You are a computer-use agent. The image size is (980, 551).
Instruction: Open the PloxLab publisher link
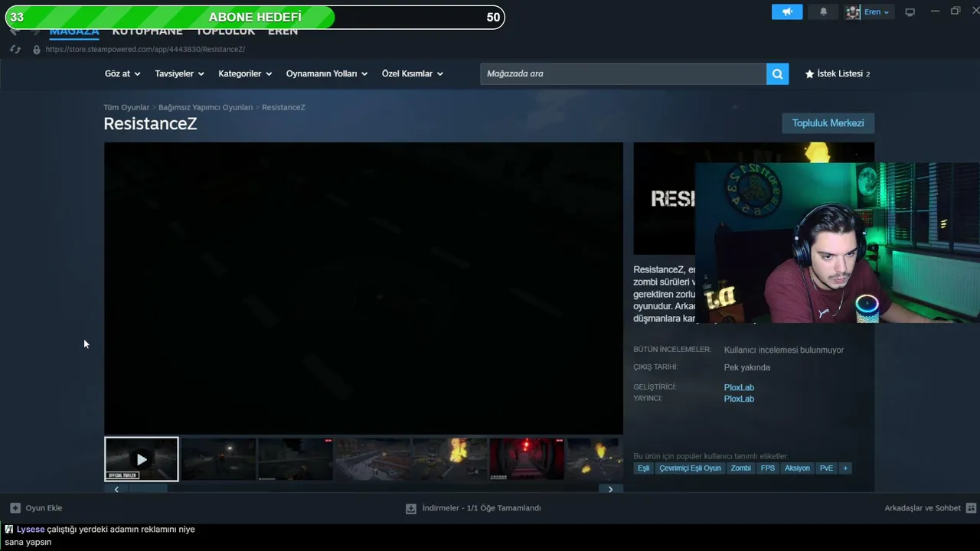coord(739,399)
